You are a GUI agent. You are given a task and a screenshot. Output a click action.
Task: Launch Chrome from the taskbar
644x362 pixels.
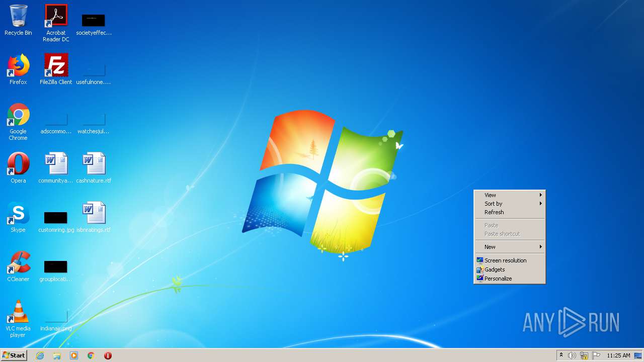click(91, 355)
